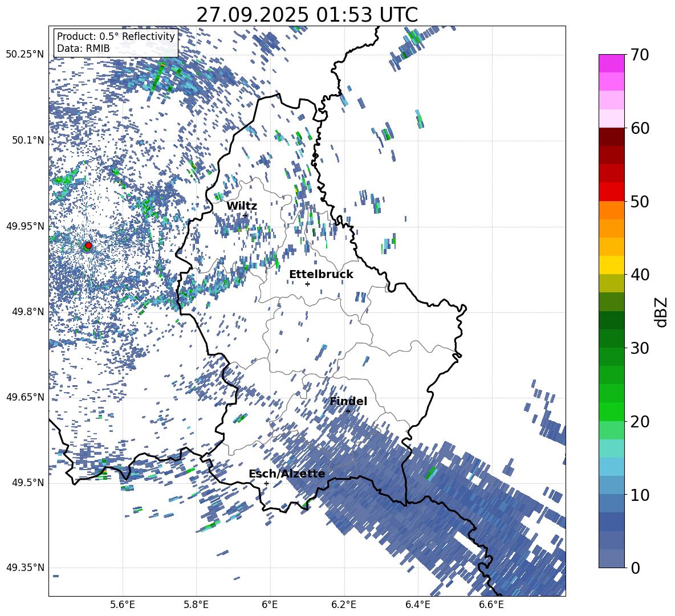The width and height of the screenshot is (675, 616).
Task: Click the 5.6°E longitude label
Action: [x=123, y=605]
